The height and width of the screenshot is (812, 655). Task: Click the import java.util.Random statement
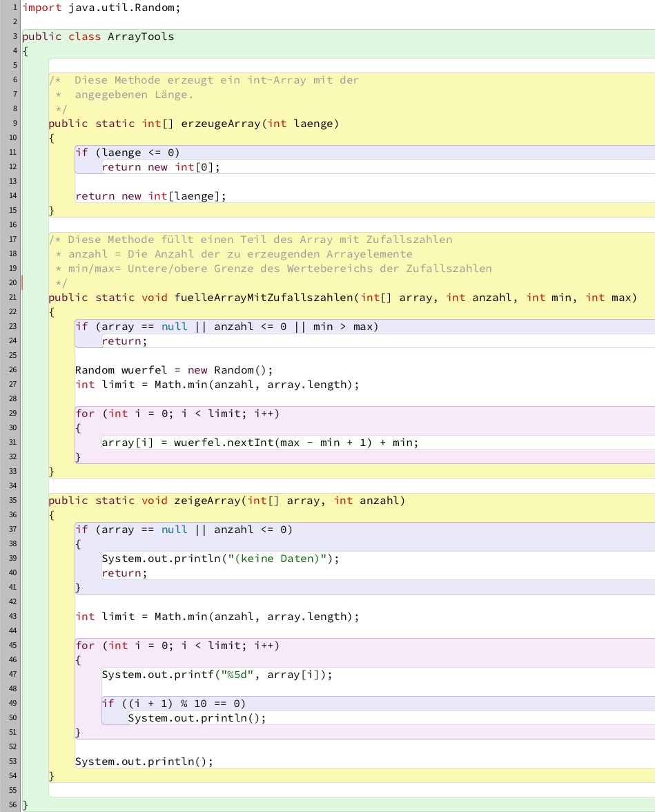[x=101, y=8]
